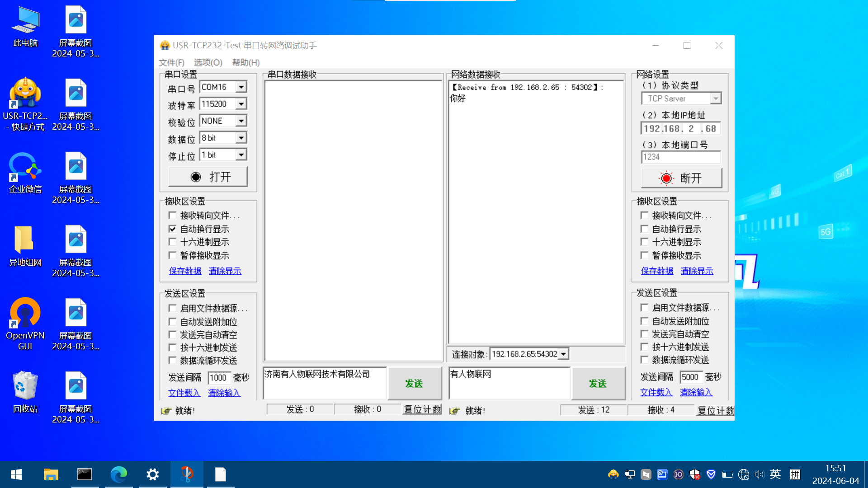The image size is (868, 488).
Task: Open the 文件(F) menu
Action: click(171, 62)
